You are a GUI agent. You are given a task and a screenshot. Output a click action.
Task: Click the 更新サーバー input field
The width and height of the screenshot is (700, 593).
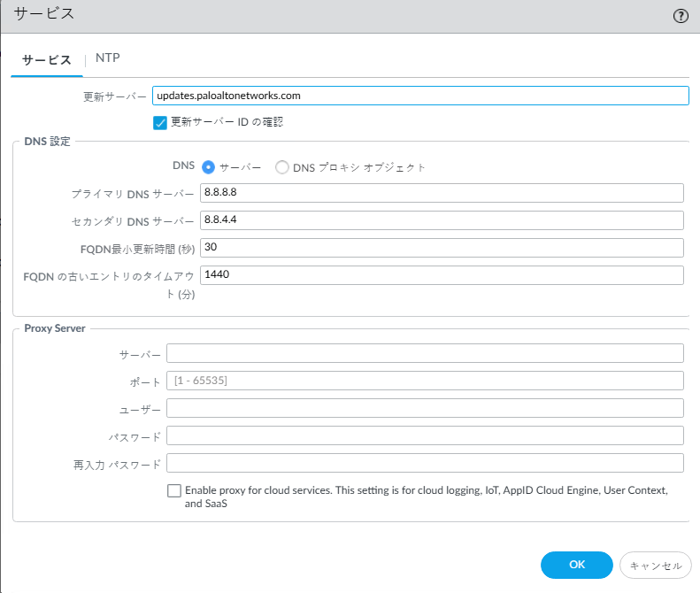coord(419,96)
